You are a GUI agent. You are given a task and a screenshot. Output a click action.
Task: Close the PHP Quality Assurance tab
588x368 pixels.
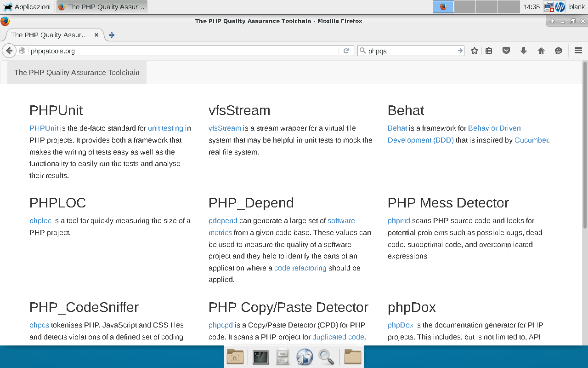[96, 35]
